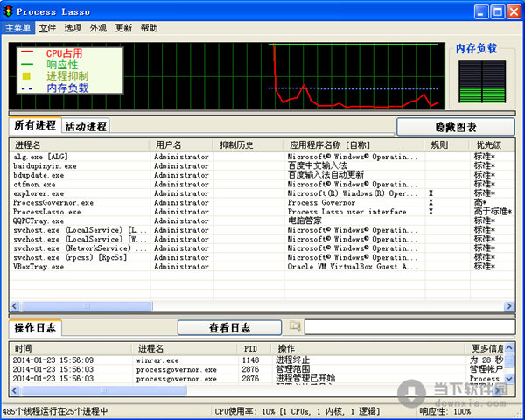
Task: Select the VBoxTray.exe process row
Action: tap(262, 267)
